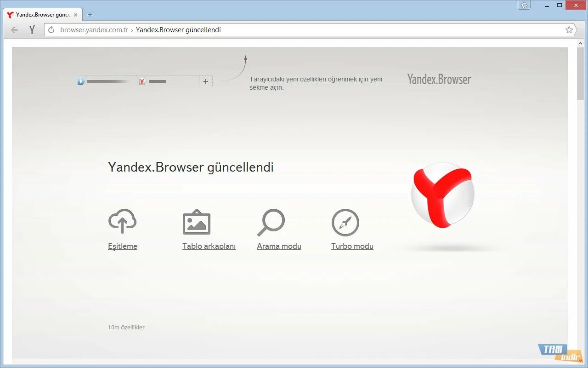Viewport: 588px width, 368px height.
Task: Select the Yandex.Browser güncellendi tab
Action: (x=43, y=15)
